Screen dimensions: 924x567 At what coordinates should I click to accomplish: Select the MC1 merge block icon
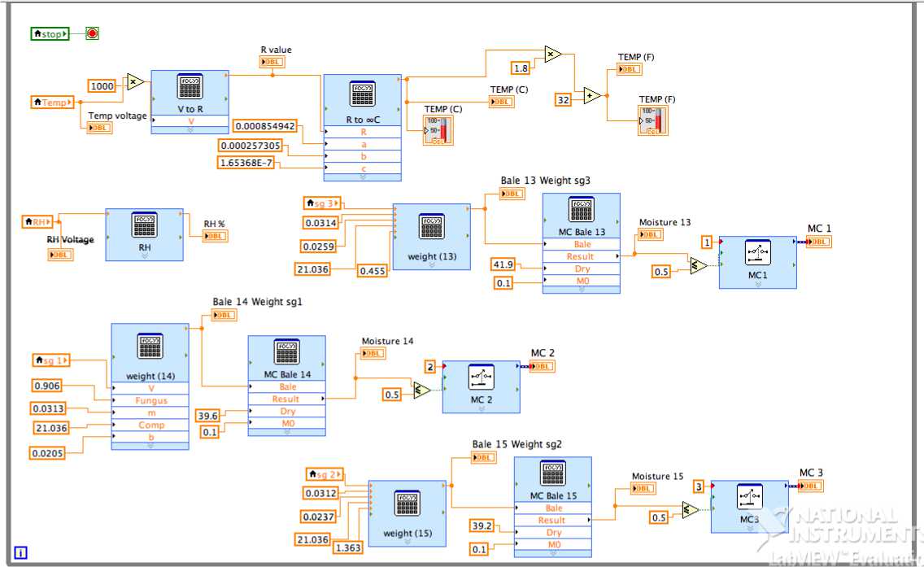tap(757, 253)
